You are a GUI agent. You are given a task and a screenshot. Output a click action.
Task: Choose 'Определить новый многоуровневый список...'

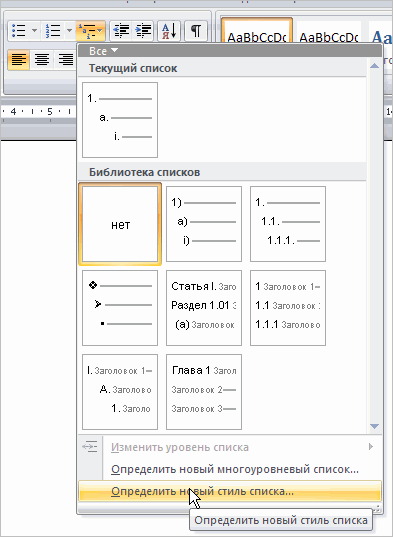[229, 469]
